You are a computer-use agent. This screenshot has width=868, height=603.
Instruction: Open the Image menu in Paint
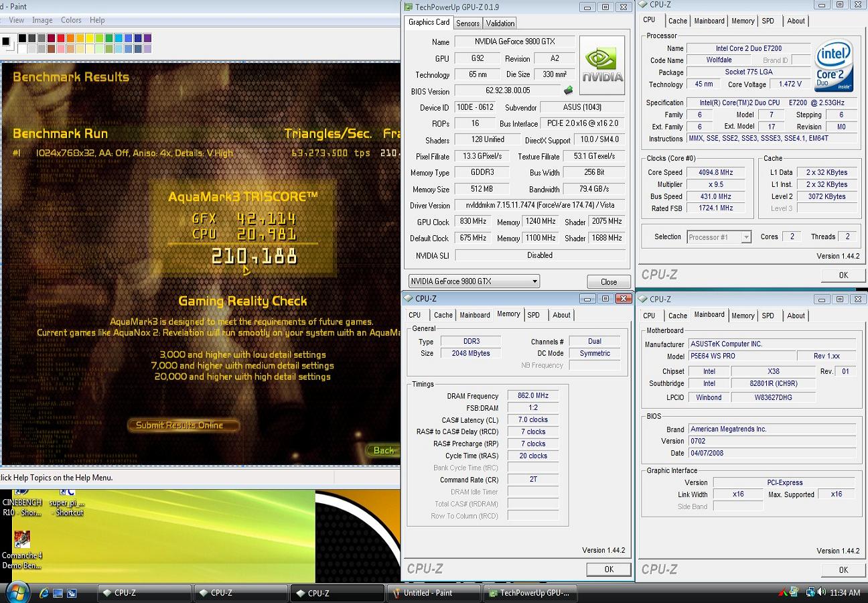(42, 20)
